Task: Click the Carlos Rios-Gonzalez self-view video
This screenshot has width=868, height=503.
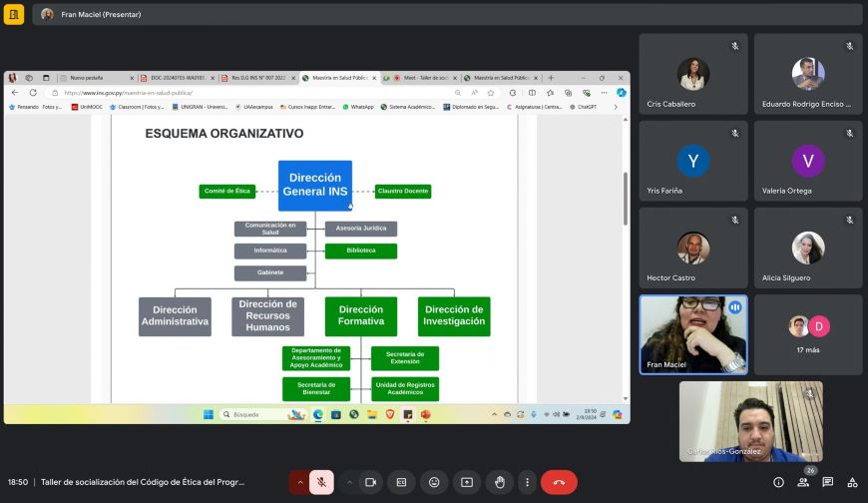Action: point(750,421)
